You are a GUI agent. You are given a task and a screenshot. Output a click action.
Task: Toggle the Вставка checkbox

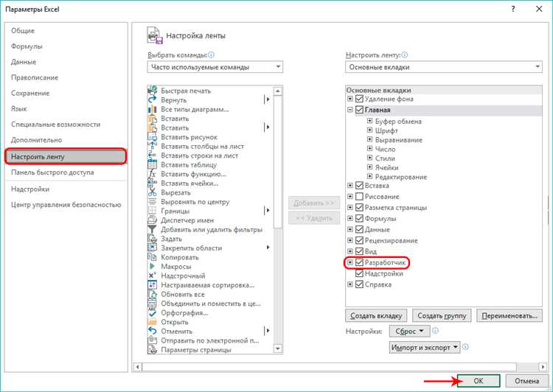[x=359, y=186]
